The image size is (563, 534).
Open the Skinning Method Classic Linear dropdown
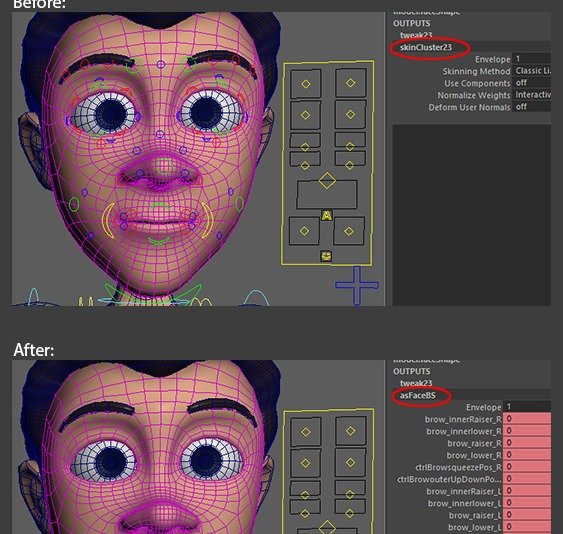(532, 71)
